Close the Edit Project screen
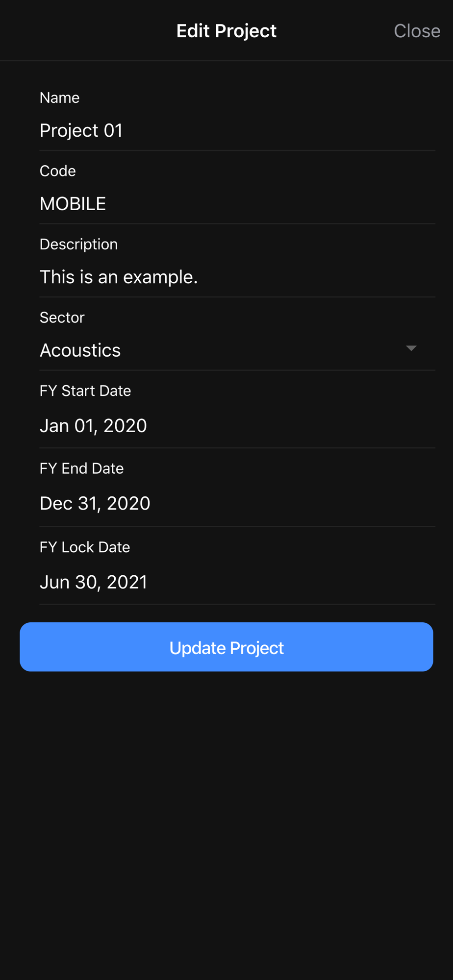The image size is (453, 980). (x=417, y=31)
